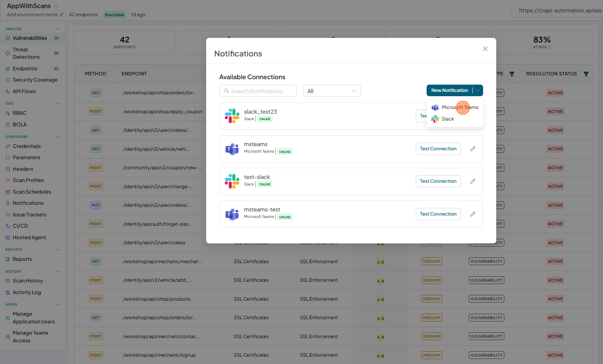The height and width of the screenshot is (364, 603).
Task: Test Connection for msteams-test
Action: tap(438, 214)
